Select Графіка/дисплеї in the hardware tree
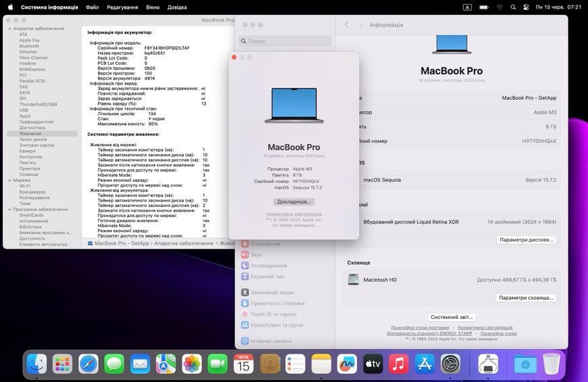Screen dimensions: 588x382 click(36, 122)
